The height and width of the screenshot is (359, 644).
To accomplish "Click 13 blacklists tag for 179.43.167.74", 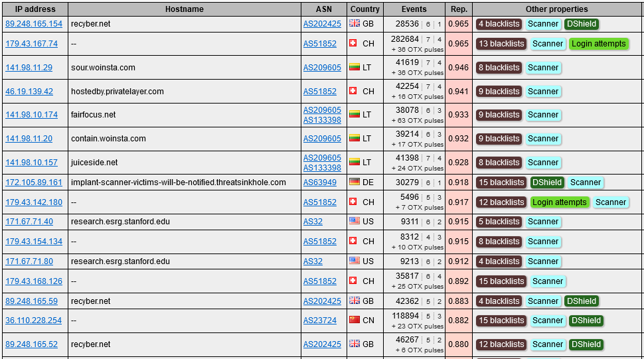I will [501, 44].
